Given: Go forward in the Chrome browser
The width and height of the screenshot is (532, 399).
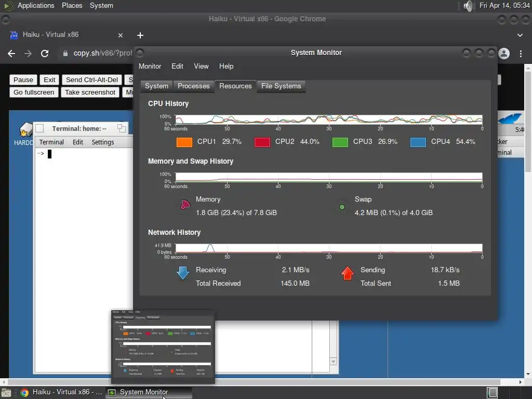Looking at the screenshot, I should (28, 54).
